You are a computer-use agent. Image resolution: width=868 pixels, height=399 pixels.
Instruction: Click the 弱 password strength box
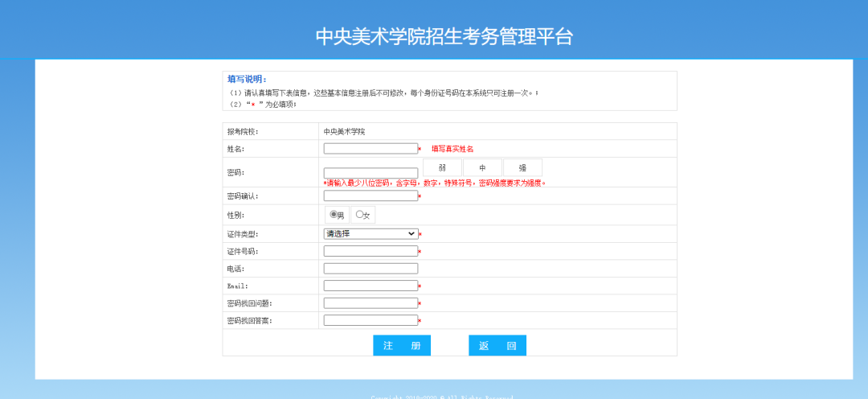[x=442, y=167]
